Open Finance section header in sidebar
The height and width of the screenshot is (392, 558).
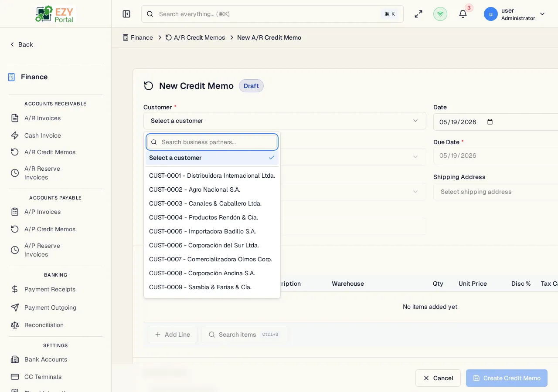(28, 77)
